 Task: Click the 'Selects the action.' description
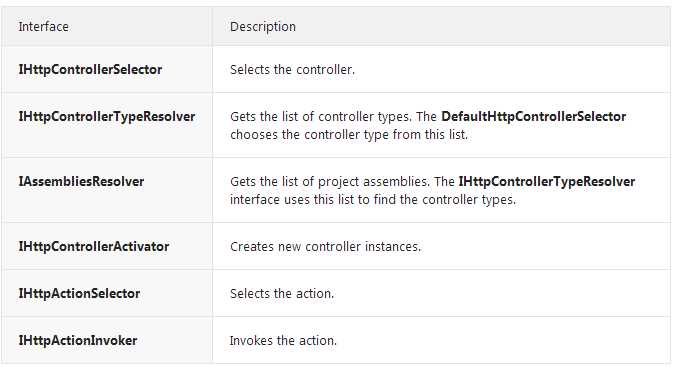click(282, 294)
